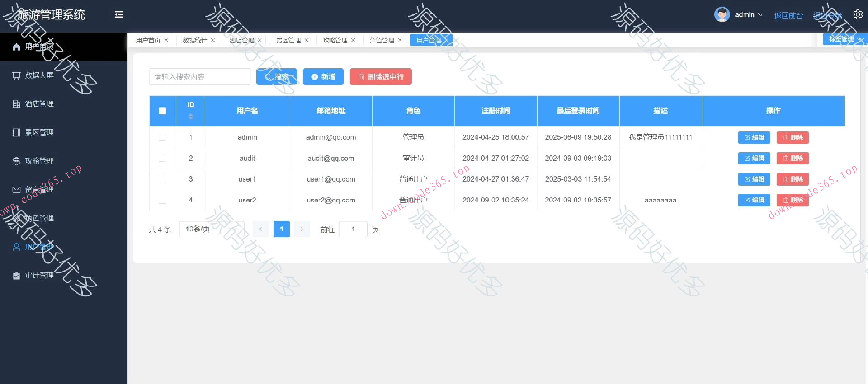The height and width of the screenshot is (384, 868).
Task: Check the row for user2
Action: [163, 200]
